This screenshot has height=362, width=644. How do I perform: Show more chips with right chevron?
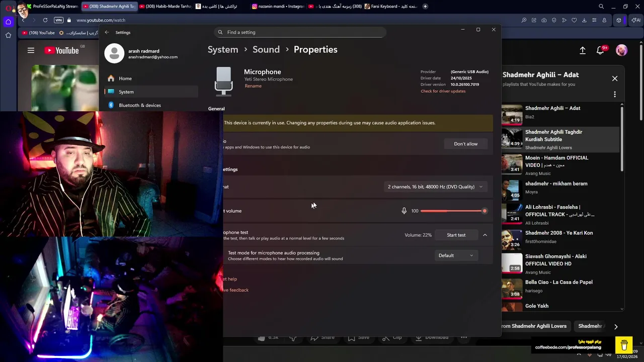(x=616, y=326)
